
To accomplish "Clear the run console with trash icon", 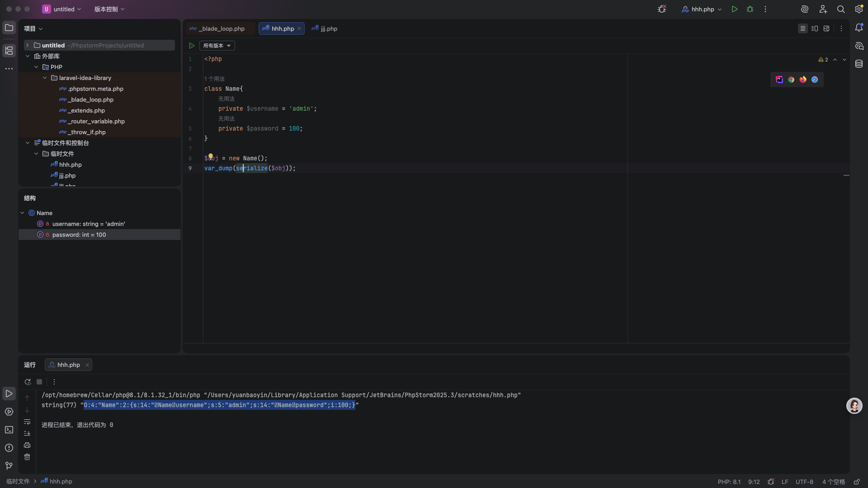I will tap(27, 457).
